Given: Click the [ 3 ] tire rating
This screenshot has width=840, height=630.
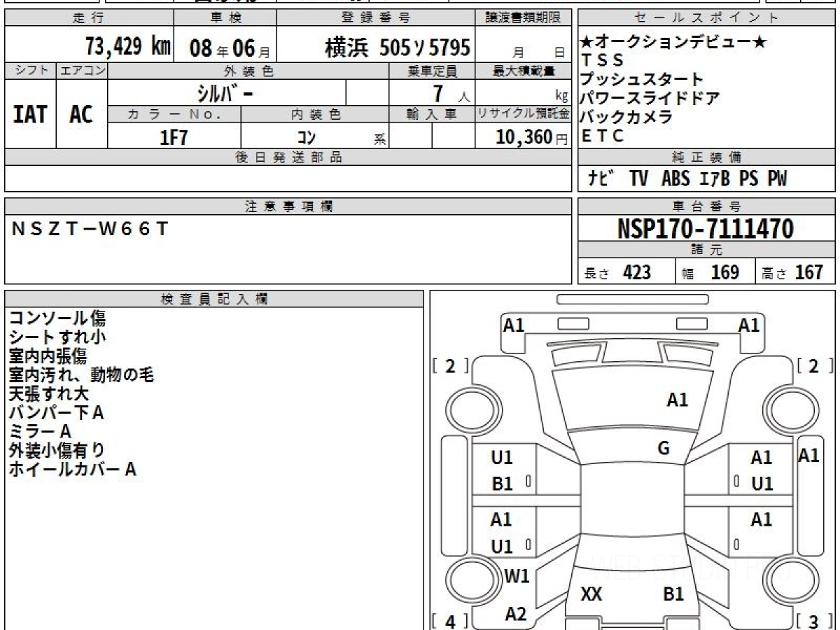Looking at the screenshot, I should click(813, 621).
